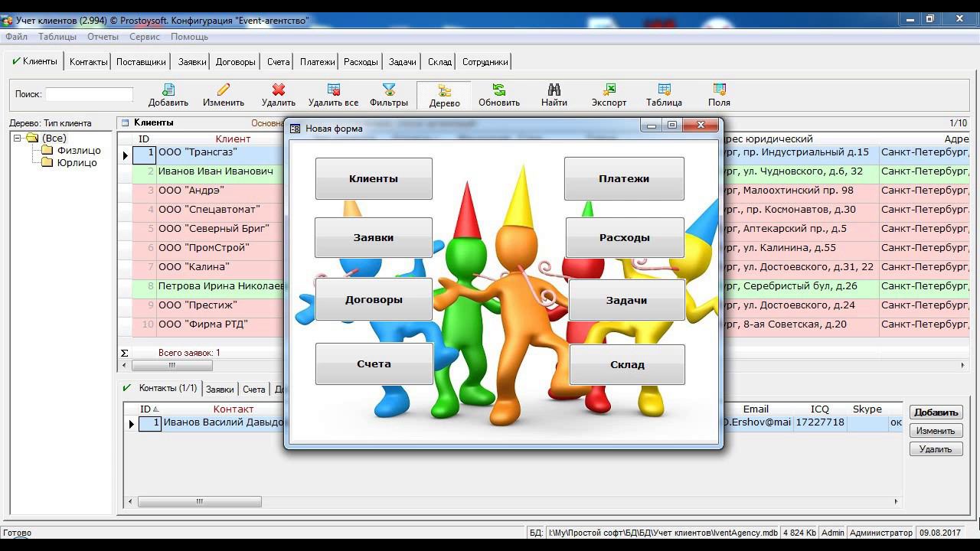Viewport: 980px width, 551px height.
Task: Click the contacts table horizontal scrollbar thumb
Action: tap(200, 502)
